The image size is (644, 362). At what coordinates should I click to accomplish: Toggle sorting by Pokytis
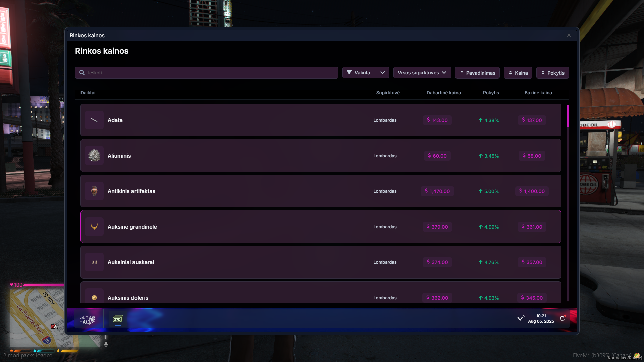coord(552,73)
